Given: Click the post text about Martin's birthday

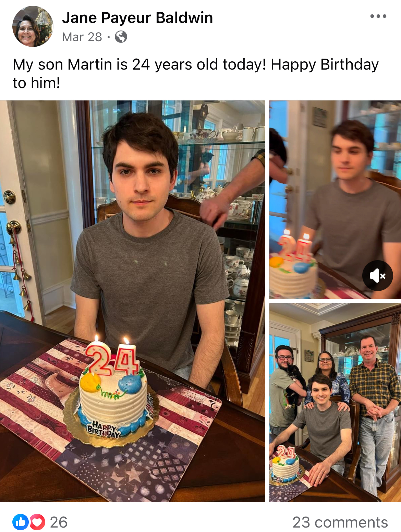Looking at the screenshot, I should pos(196,73).
